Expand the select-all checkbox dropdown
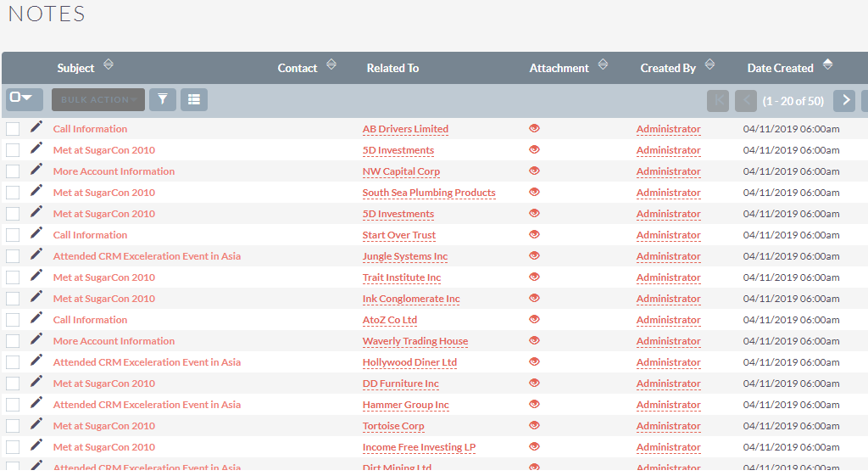The height and width of the screenshot is (476, 868). 24,98
